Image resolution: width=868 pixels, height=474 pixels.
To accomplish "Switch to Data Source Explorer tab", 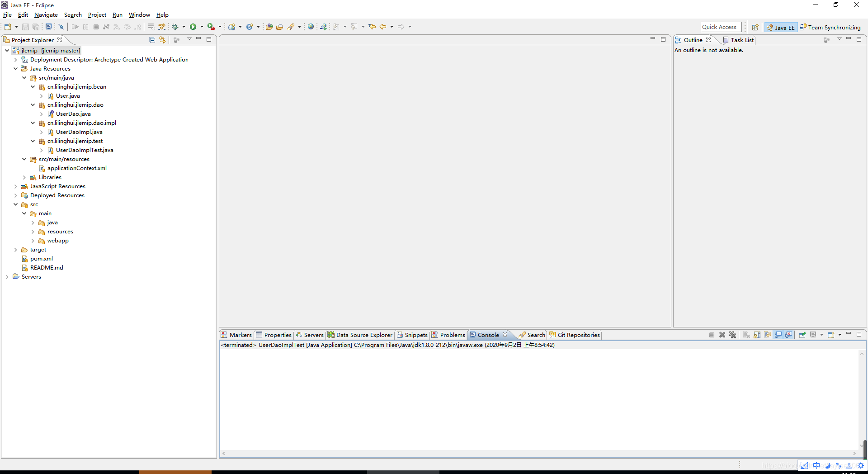I will (x=360, y=335).
